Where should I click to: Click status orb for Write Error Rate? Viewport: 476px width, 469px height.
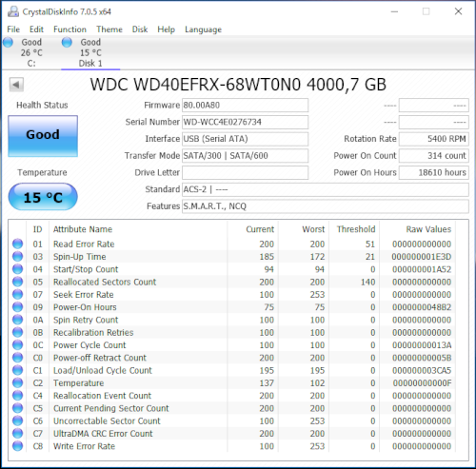[18, 446]
